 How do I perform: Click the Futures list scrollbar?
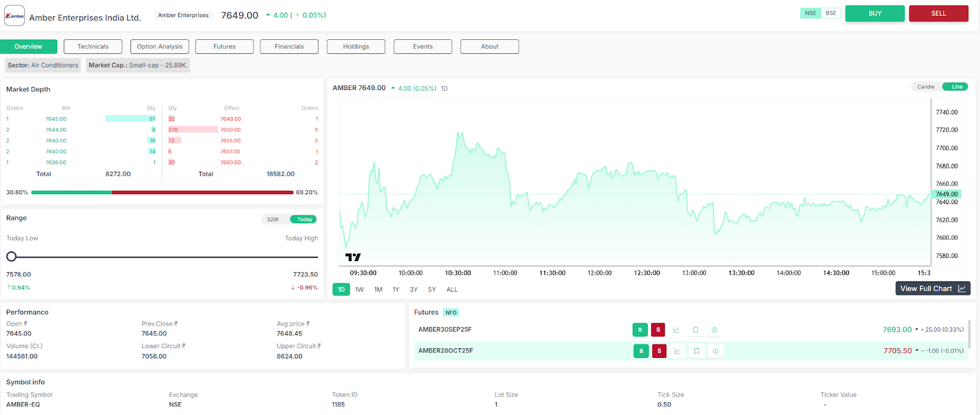(x=968, y=334)
